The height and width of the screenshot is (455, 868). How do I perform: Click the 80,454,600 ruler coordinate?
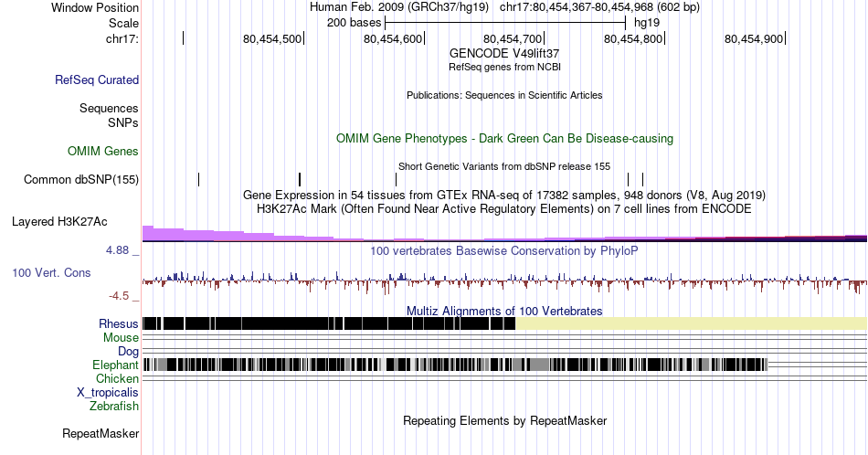pos(393,38)
